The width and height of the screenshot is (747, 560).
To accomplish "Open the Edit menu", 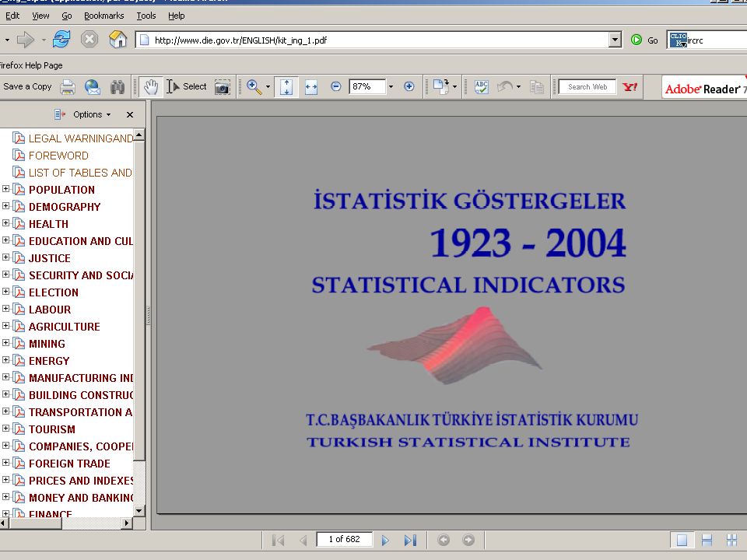I will pos(12,16).
